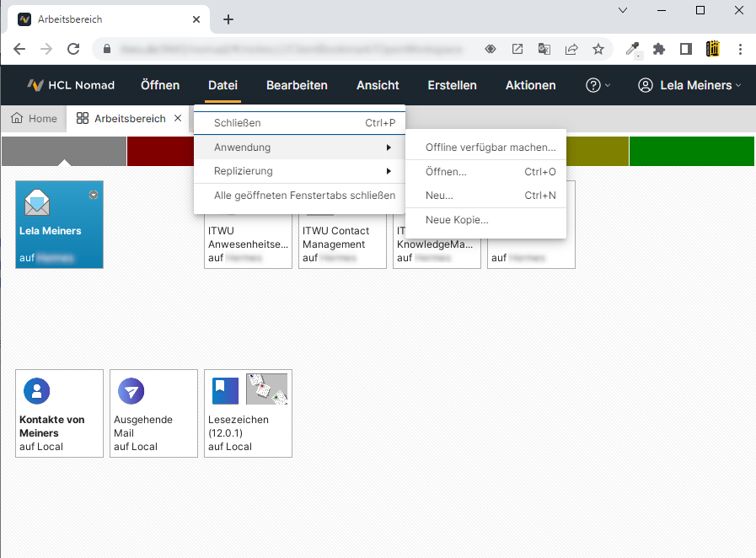This screenshot has width=756, height=558.
Task: Close the Arbeitsbereich browser tab
Action: (196, 19)
